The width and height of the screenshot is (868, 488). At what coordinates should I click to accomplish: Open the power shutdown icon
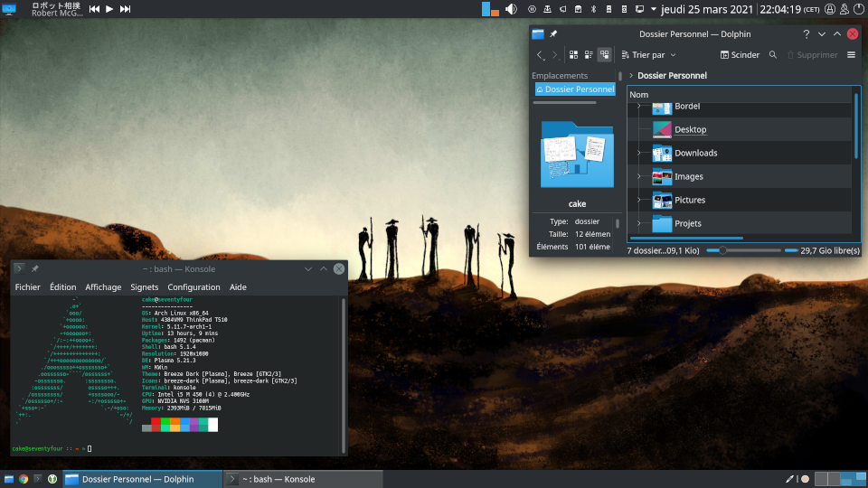click(x=859, y=9)
